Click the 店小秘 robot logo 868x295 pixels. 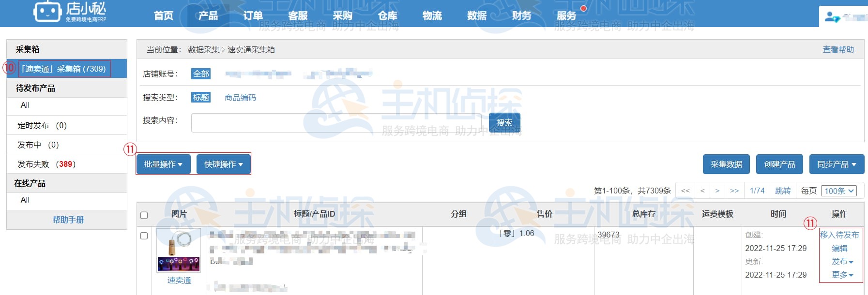pyautogui.click(x=70, y=12)
